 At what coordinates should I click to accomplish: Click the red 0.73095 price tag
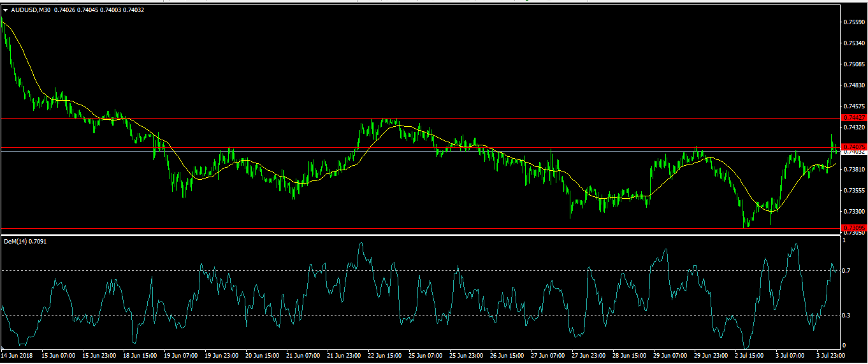[x=854, y=228]
